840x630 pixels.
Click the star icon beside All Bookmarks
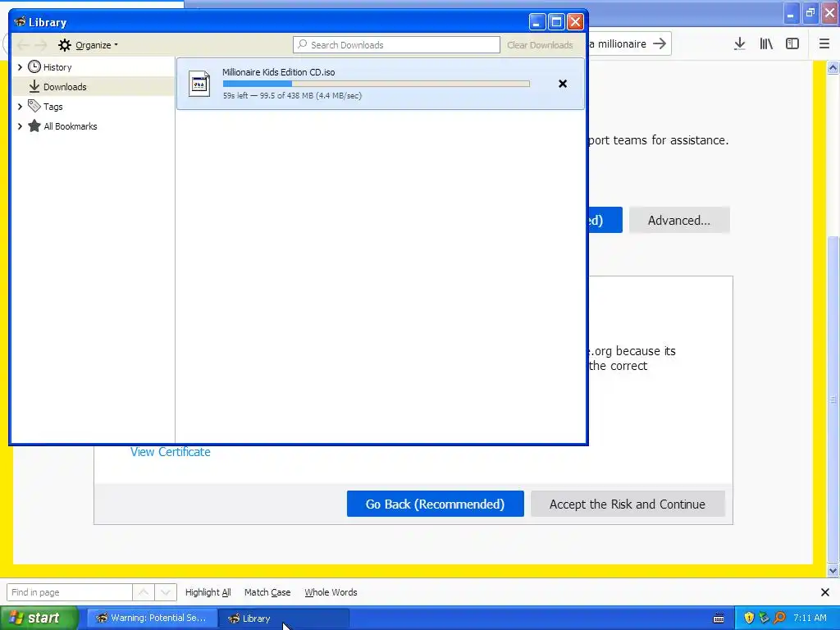pos(34,126)
